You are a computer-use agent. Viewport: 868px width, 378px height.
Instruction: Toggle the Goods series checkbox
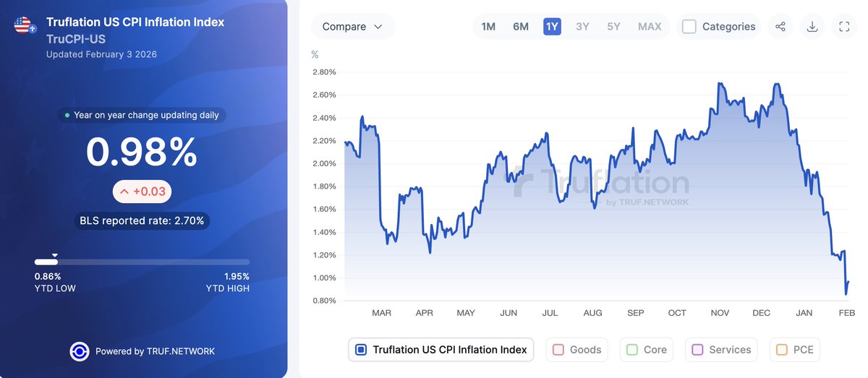558,350
